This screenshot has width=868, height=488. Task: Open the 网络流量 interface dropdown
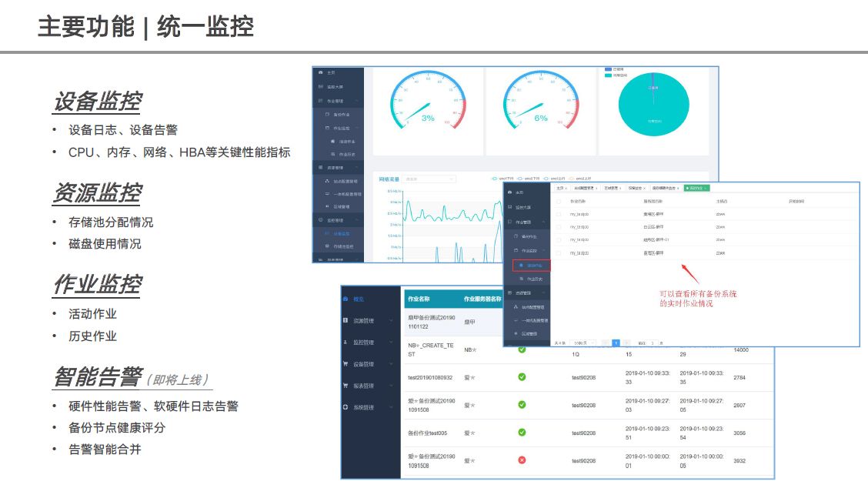click(429, 179)
